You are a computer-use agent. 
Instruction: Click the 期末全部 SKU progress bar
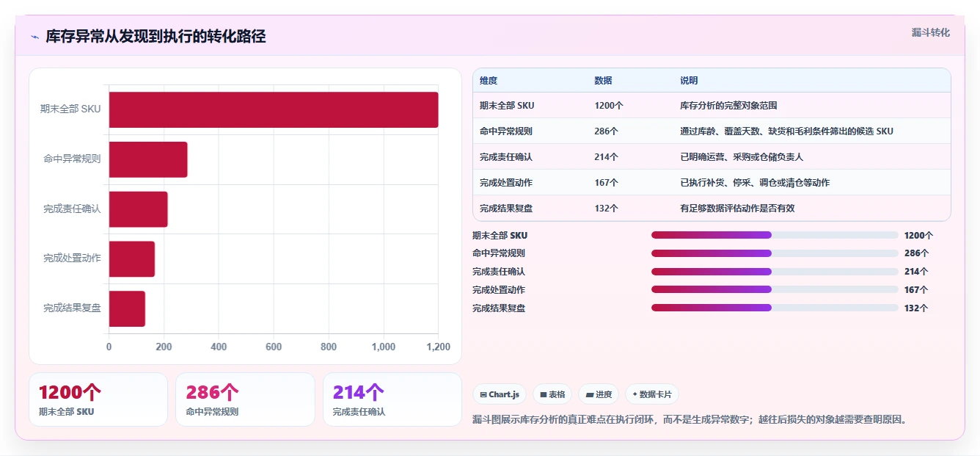pyautogui.click(x=775, y=235)
